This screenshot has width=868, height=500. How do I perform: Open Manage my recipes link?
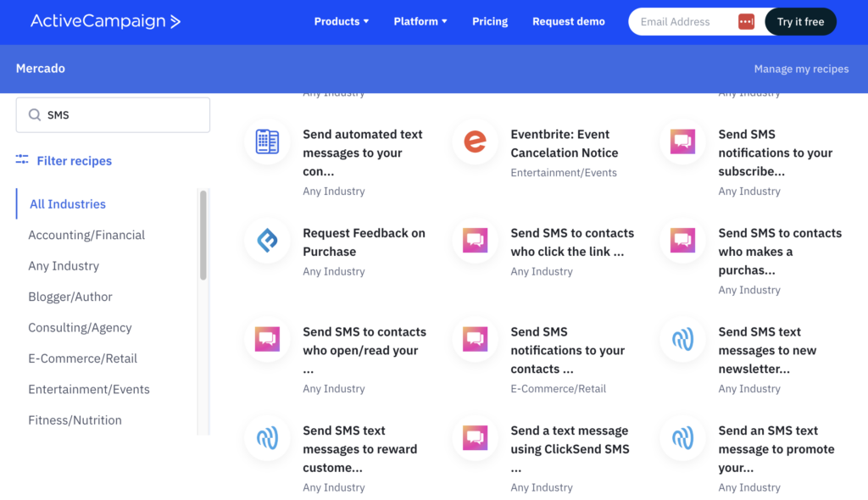click(801, 69)
